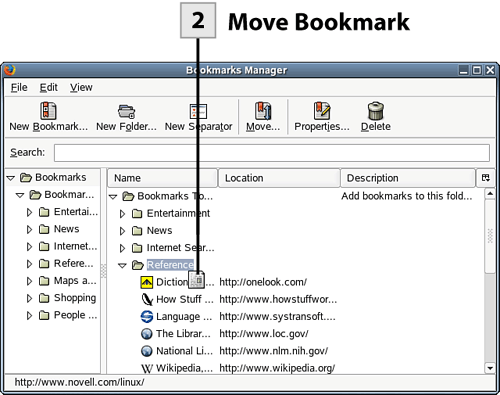Click the http://www.nlm.nih.gov/ location cell
500x395 pixels.
coord(274,351)
